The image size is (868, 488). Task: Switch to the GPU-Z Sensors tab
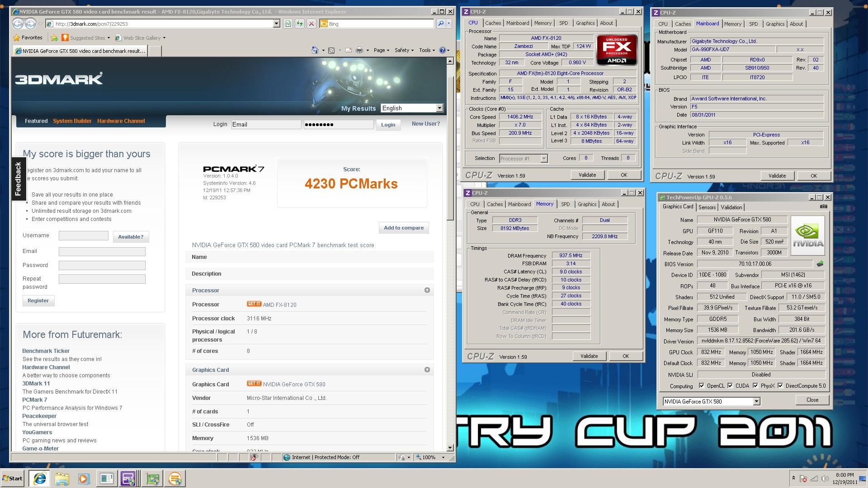(x=707, y=207)
